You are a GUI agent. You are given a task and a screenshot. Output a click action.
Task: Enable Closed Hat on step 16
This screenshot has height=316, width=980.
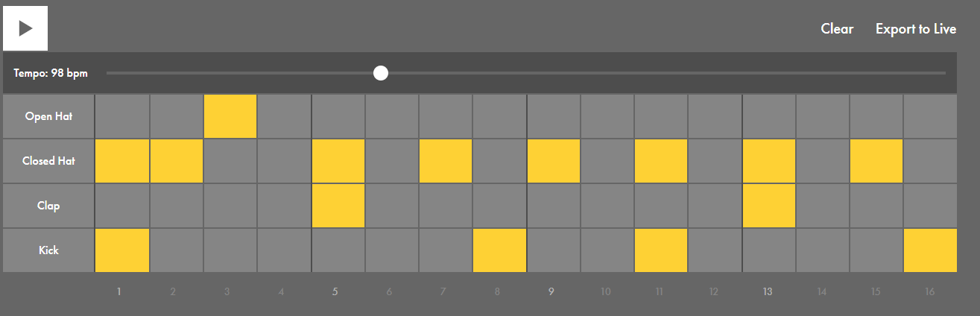click(931, 161)
